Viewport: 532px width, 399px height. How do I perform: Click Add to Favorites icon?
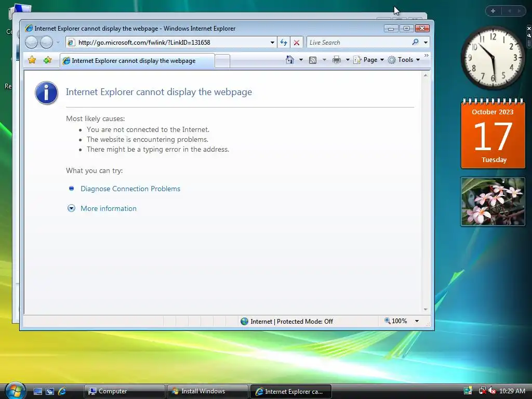47,60
